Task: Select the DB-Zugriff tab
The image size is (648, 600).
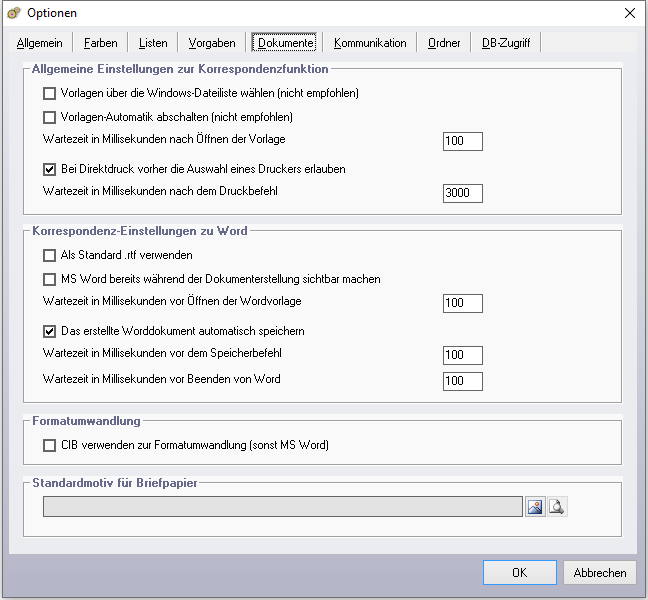Action: pos(506,43)
